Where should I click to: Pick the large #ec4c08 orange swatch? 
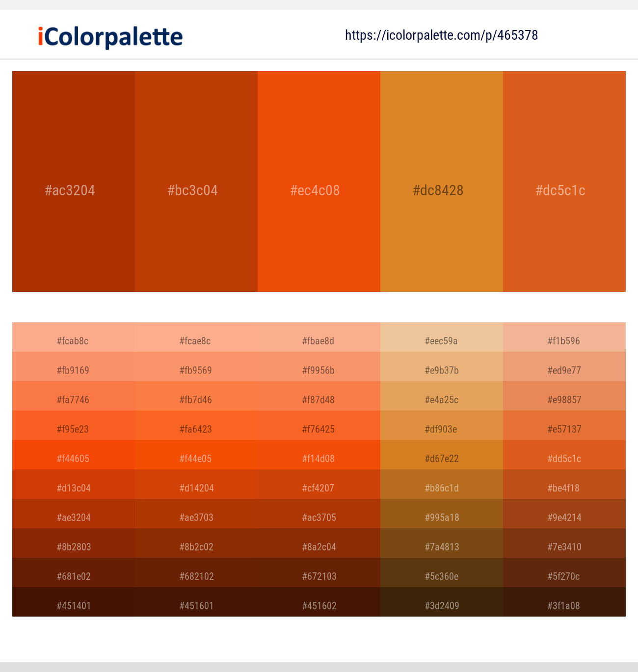pyautogui.click(x=319, y=181)
